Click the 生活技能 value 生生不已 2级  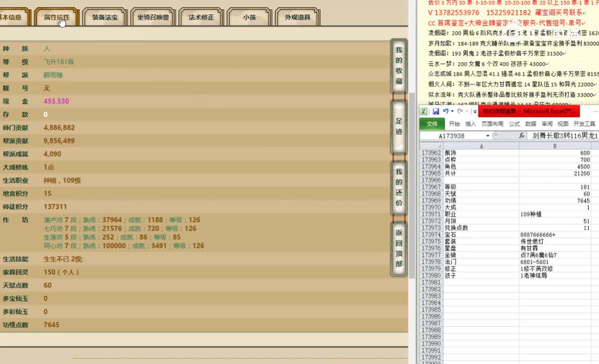(63, 259)
